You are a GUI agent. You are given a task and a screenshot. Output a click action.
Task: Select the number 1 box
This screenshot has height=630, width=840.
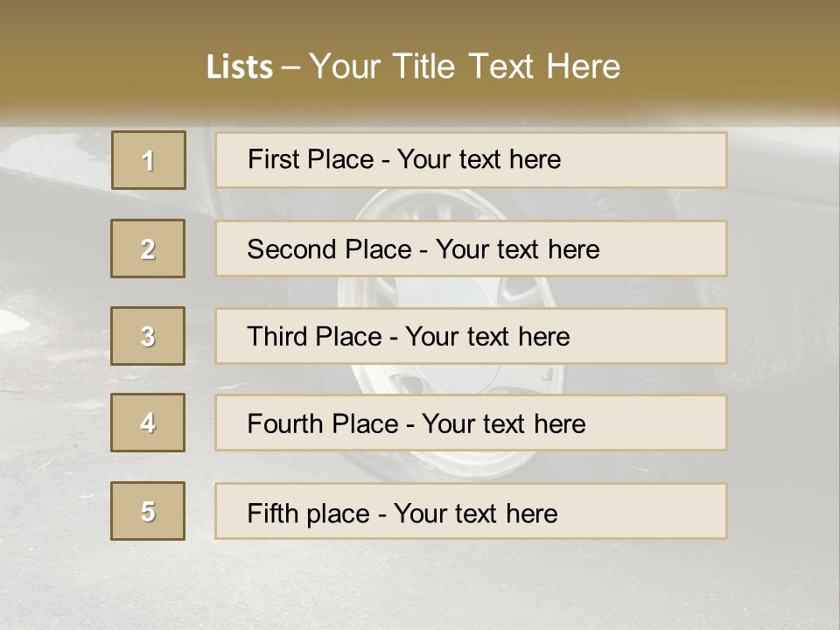point(149,160)
